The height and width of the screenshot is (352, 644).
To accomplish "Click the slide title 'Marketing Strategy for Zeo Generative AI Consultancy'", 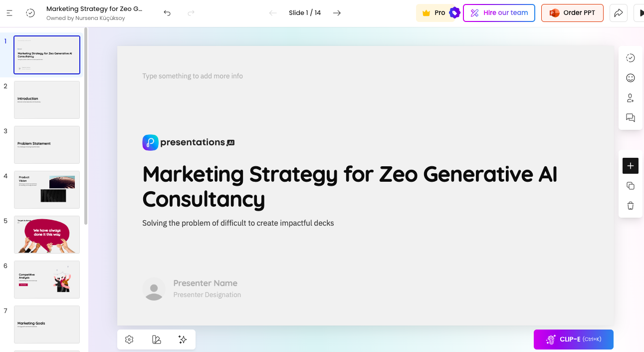I will click(x=350, y=186).
